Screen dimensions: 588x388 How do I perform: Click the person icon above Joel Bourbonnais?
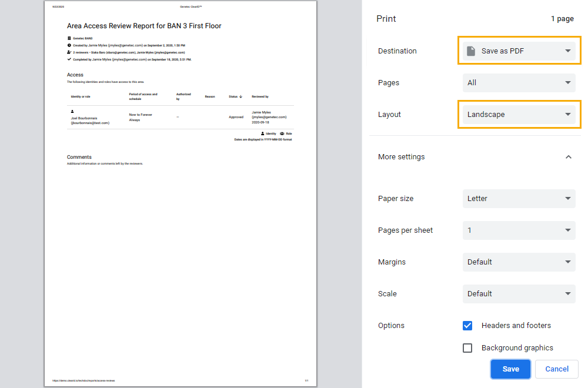tap(73, 112)
